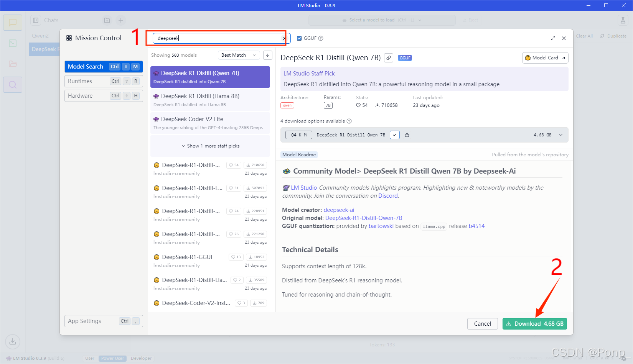Click the checkmark icon on Q4_K_M row
The image size is (633, 364).
[395, 135]
